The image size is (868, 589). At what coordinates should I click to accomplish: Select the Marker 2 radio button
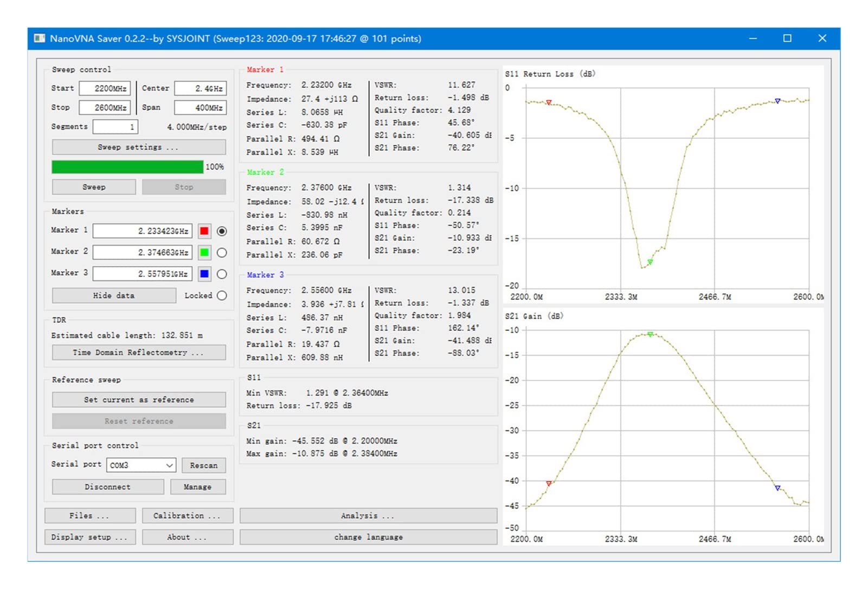pyautogui.click(x=222, y=253)
